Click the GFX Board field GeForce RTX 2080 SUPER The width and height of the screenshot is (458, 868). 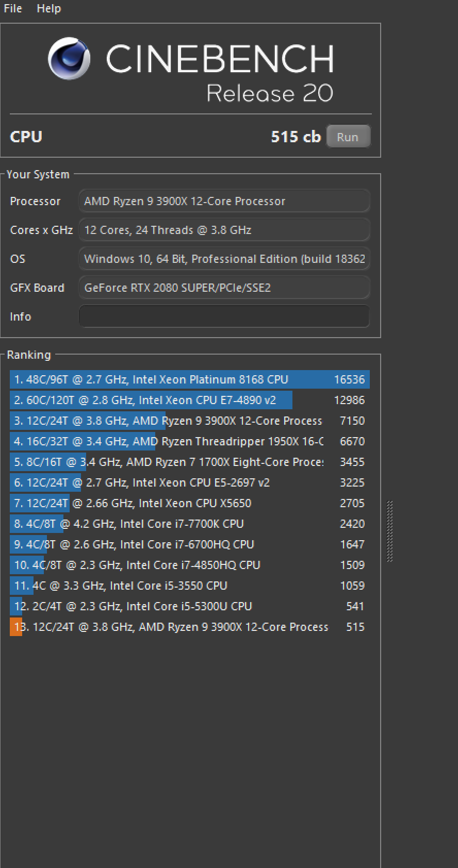click(x=224, y=287)
